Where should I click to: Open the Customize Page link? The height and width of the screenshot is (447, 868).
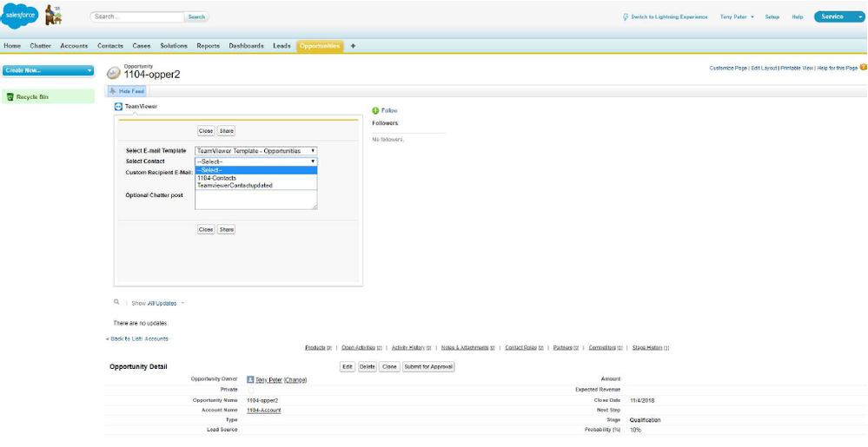pyautogui.click(x=728, y=68)
